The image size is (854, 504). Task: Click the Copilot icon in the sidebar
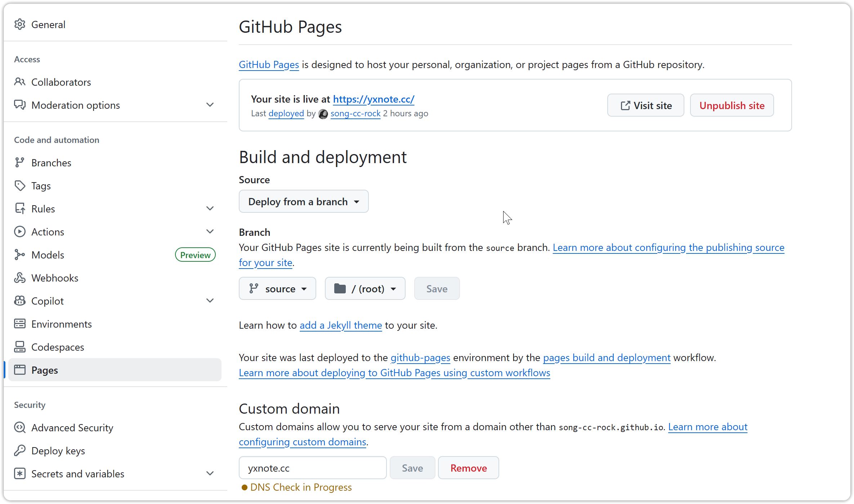click(20, 301)
